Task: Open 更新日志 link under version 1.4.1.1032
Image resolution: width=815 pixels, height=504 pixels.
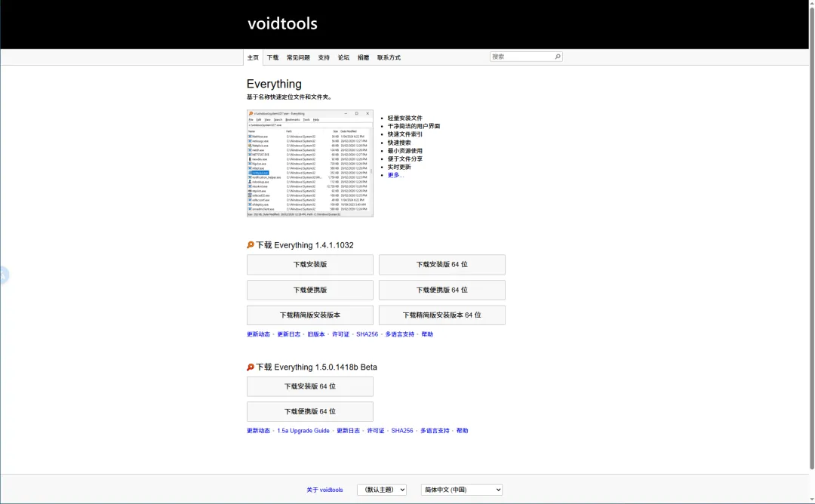Action: point(288,334)
